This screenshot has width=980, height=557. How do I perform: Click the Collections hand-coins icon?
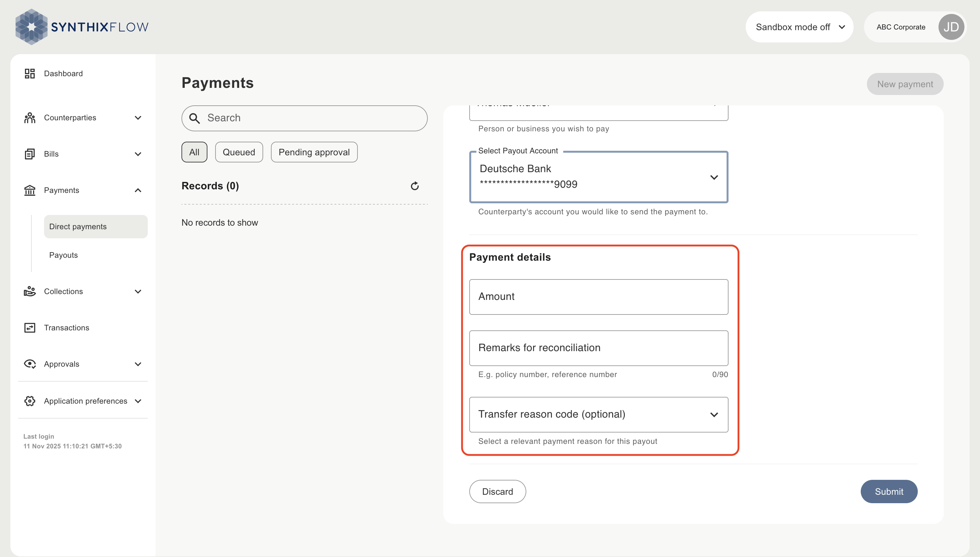tap(29, 291)
